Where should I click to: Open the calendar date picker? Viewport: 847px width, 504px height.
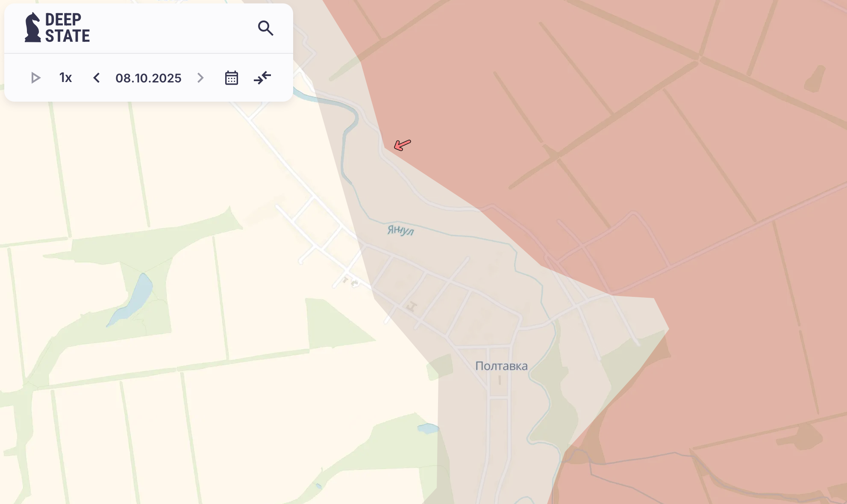pyautogui.click(x=231, y=78)
